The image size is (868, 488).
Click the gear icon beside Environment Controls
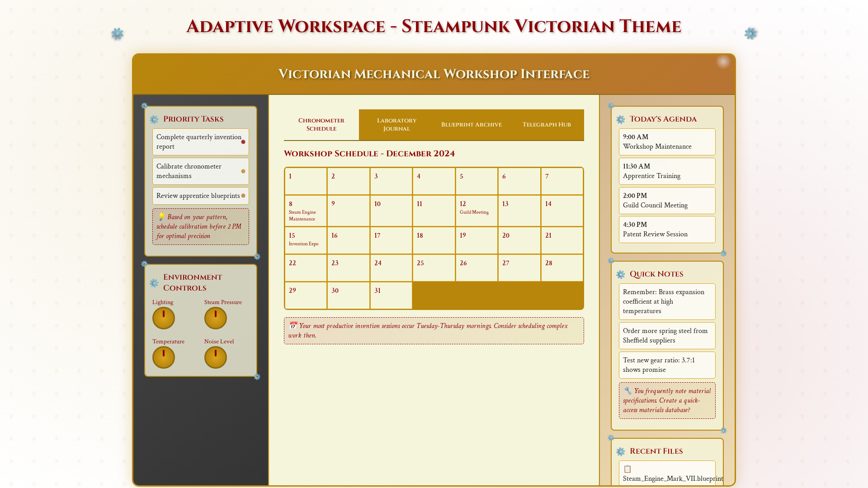154,283
